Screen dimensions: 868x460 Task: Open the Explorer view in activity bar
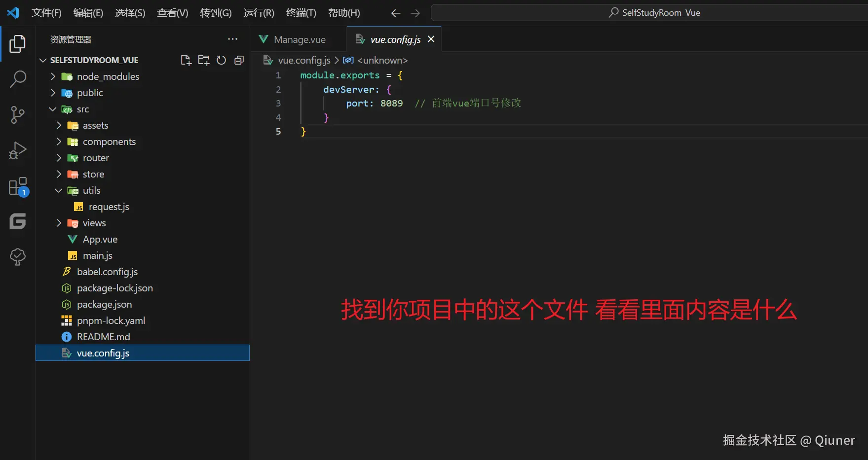pos(18,44)
